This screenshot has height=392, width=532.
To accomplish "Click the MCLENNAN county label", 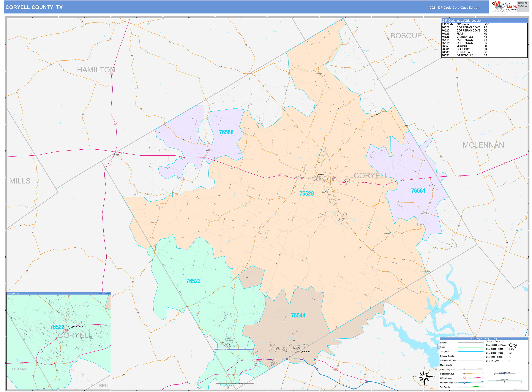I will (483, 145).
